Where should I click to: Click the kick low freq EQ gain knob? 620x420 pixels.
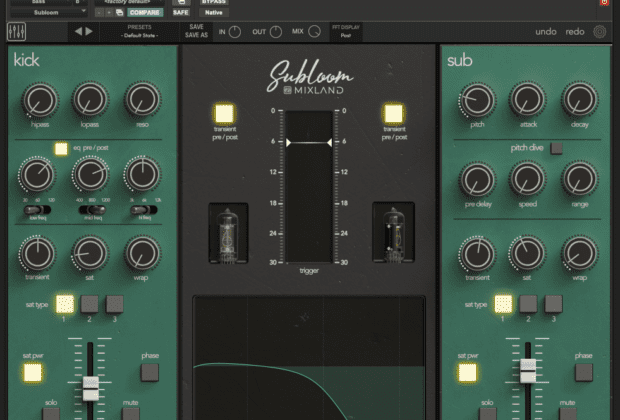37,174
